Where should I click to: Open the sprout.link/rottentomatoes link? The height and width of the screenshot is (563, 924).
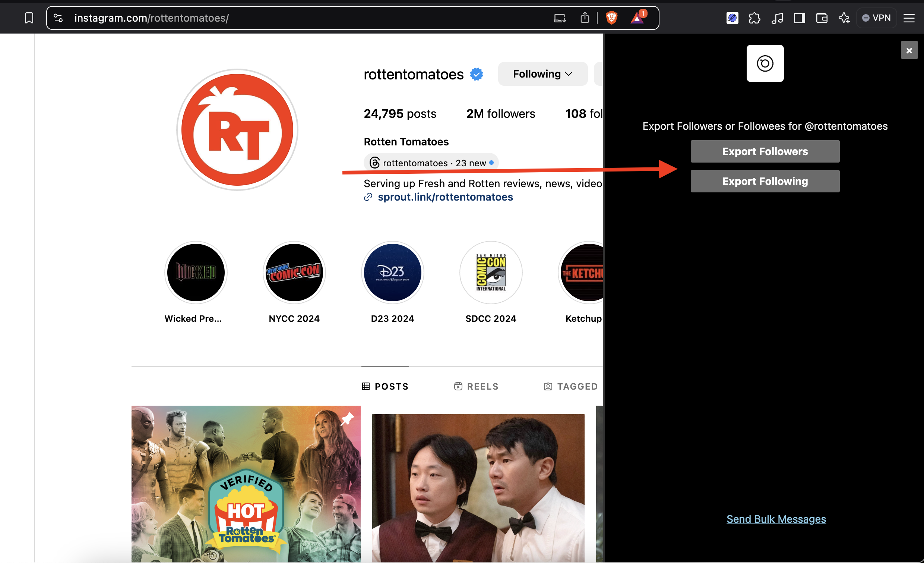[445, 197]
